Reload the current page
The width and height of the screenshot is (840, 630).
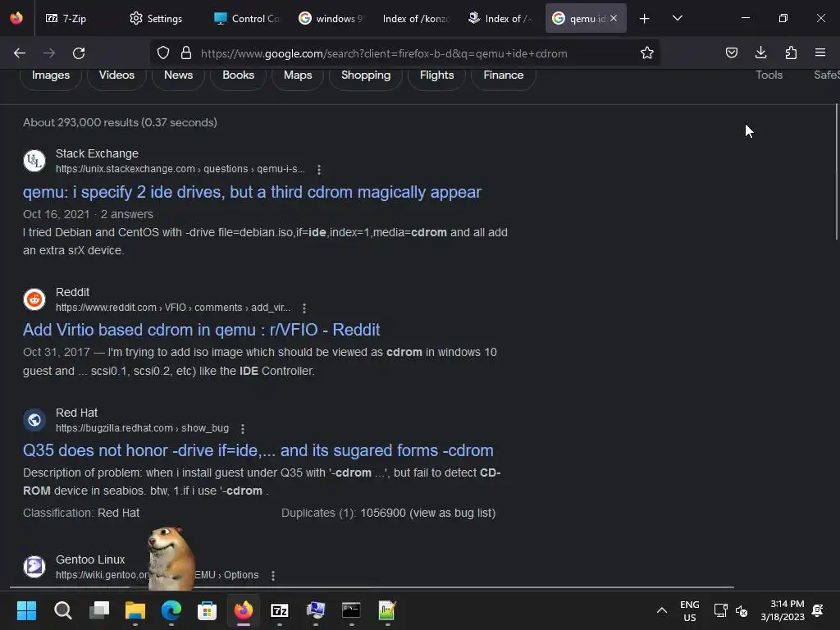pos(79,53)
